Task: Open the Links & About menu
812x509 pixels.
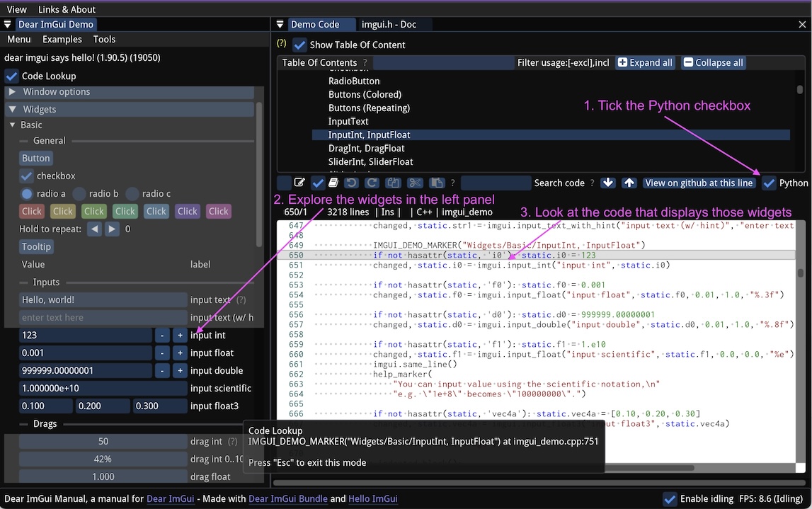Action: click(67, 9)
